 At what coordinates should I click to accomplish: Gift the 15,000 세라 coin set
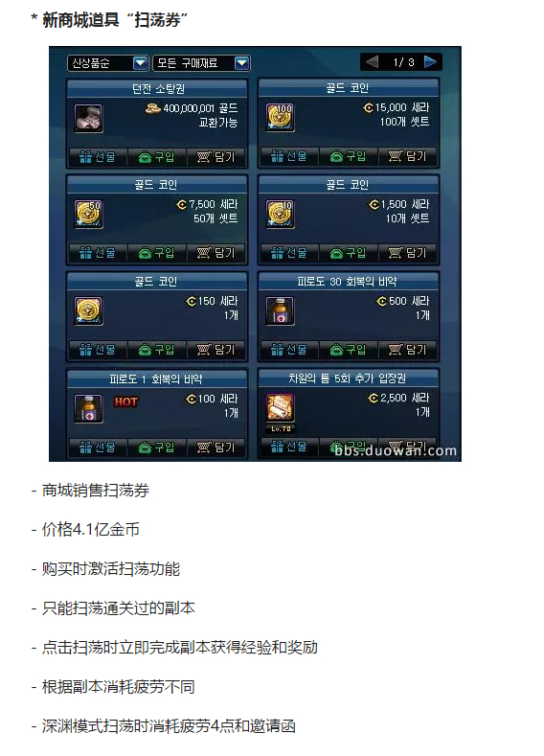(289, 156)
